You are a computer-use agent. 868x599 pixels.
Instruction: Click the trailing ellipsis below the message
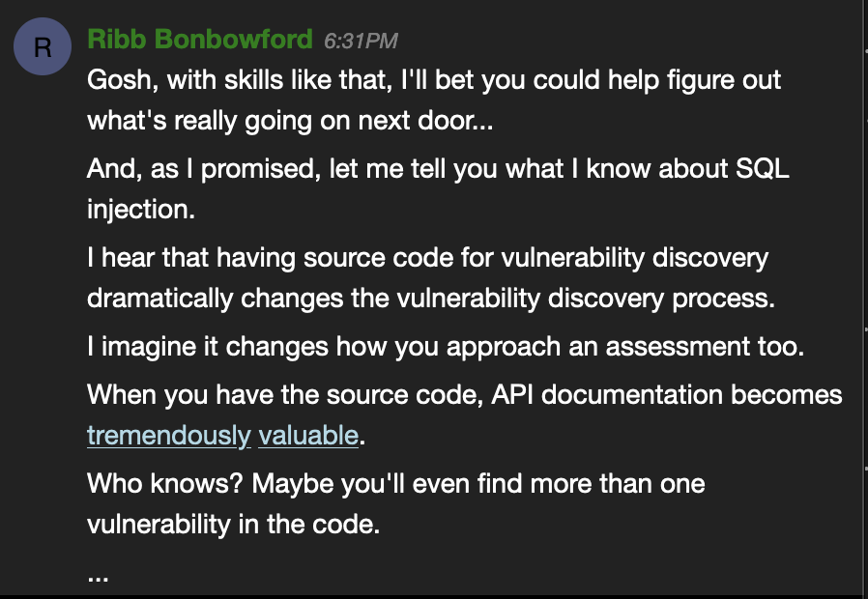[x=98, y=578]
